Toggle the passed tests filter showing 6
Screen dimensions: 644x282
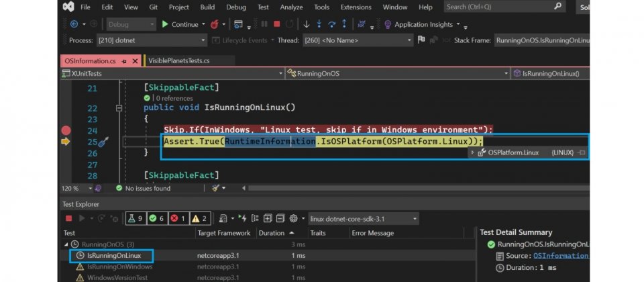pyautogui.click(x=156, y=218)
